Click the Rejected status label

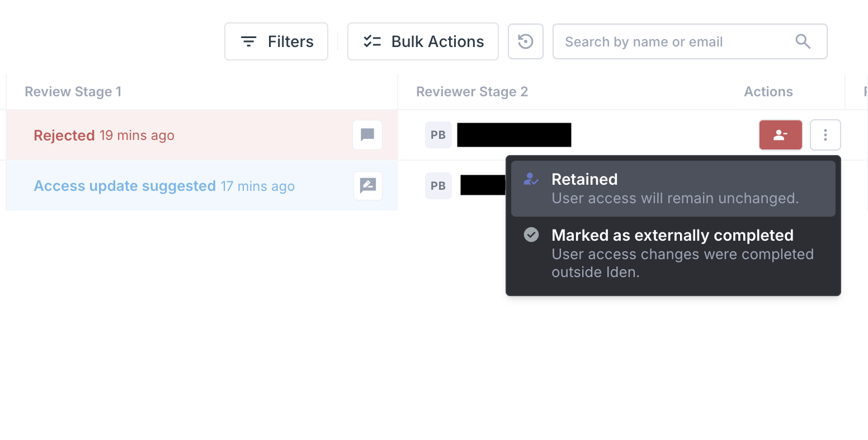click(64, 135)
